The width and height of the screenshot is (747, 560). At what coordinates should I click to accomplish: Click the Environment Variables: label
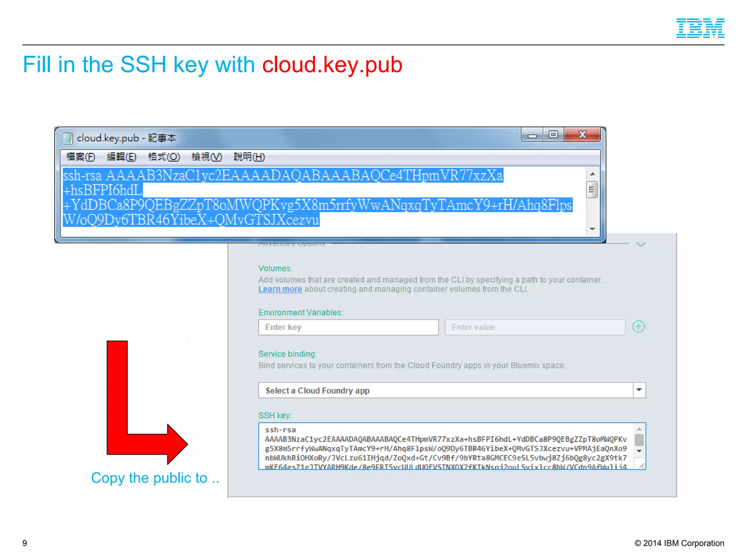tap(301, 312)
